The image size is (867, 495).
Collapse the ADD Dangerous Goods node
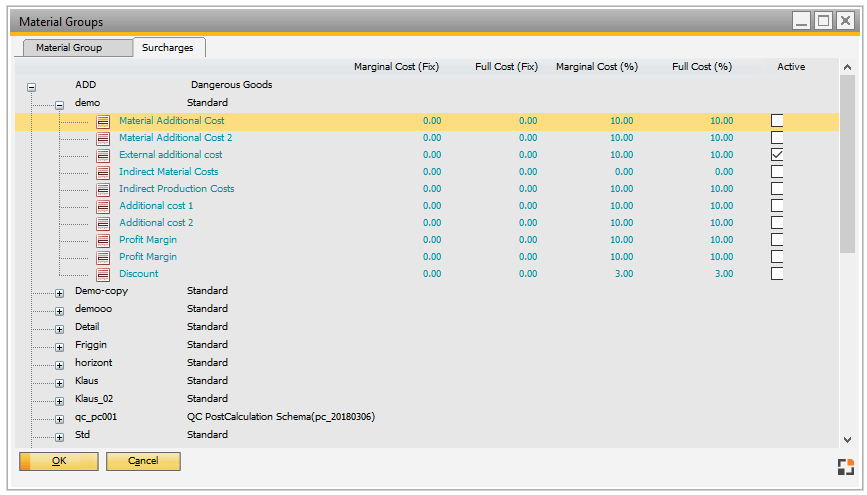pyautogui.click(x=32, y=87)
